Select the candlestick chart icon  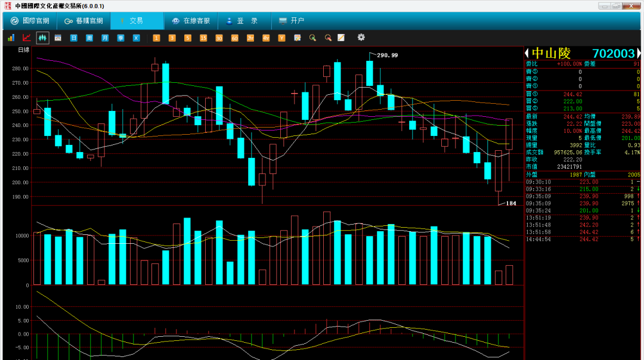(42, 38)
